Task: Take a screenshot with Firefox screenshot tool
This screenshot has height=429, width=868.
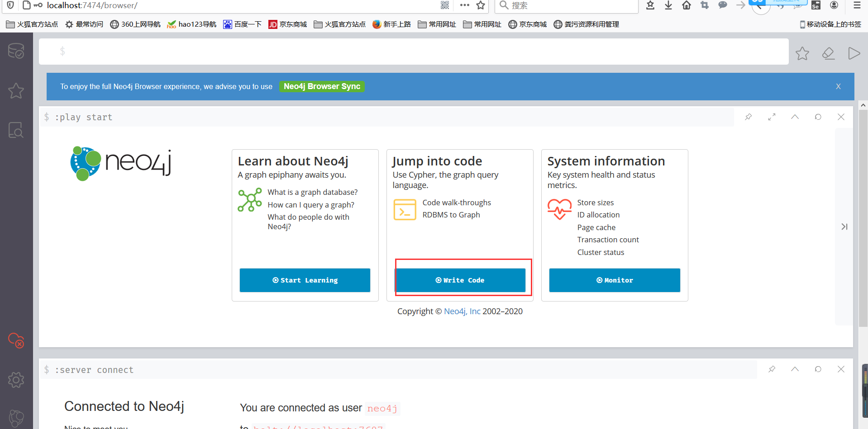Action: coord(704,5)
